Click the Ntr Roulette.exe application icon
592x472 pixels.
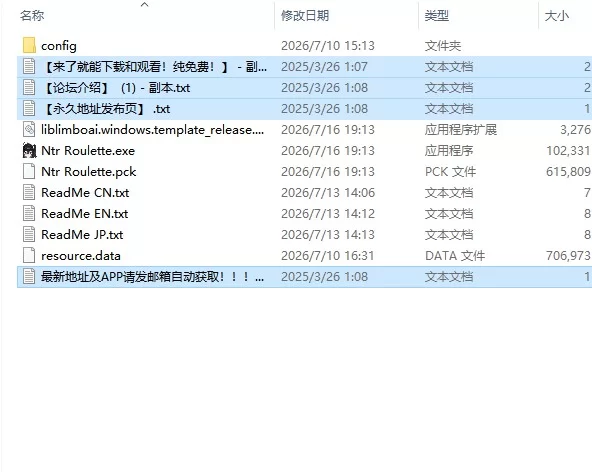tap(29, 151)
